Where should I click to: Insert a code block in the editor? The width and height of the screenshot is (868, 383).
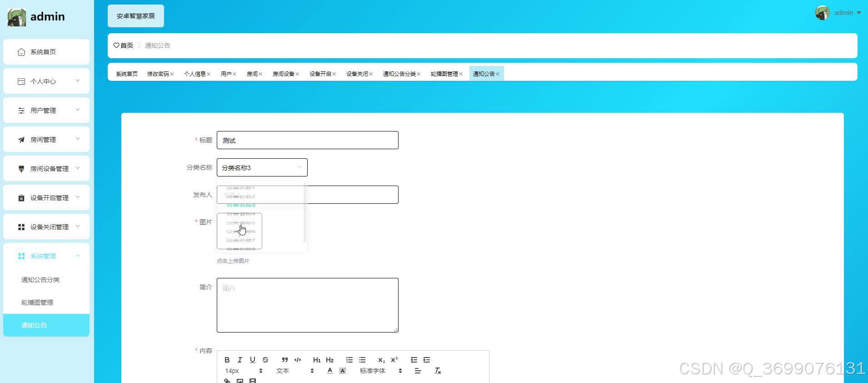tap(298, 360)
